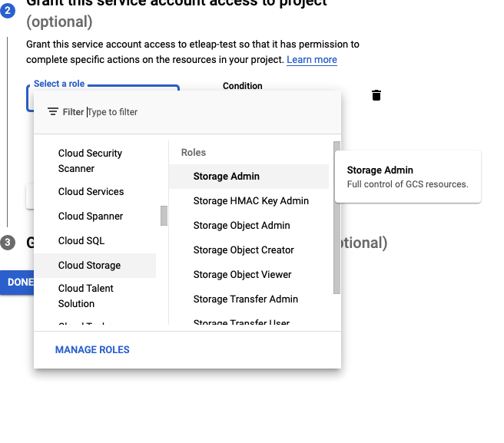Choose Storage Transfer Admin role

pyautogui.click(x=245, y=299)
